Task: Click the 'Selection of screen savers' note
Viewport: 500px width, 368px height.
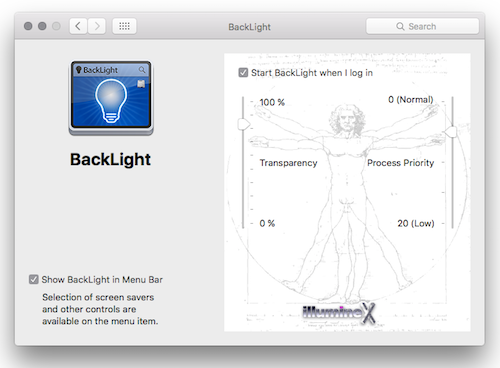Action: tap(100, 309)
